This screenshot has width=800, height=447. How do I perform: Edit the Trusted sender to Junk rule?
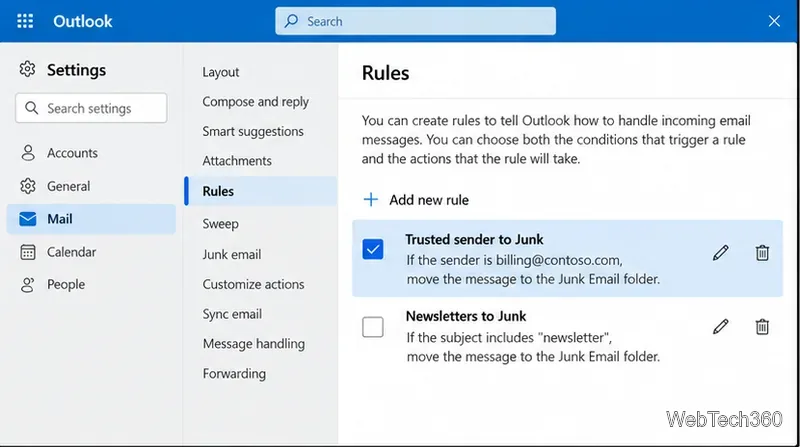coord(720,253)
